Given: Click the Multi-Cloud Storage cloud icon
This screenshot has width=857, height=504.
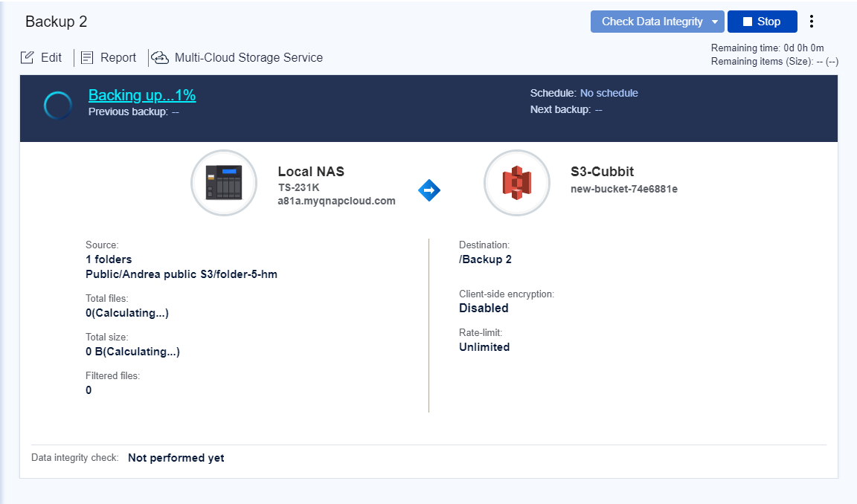Looking at the screenshot, I should 160,57.
